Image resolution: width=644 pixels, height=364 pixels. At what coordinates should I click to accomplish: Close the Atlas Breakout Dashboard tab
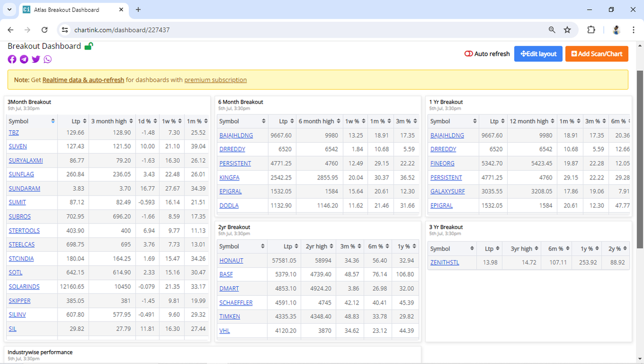coord(121,10)
